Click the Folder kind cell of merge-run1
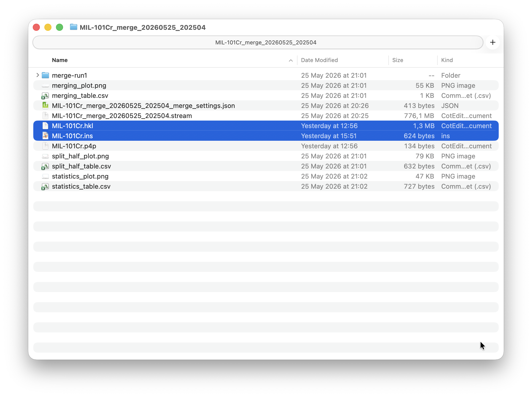 pyautogui.click(x=451, y=75)
